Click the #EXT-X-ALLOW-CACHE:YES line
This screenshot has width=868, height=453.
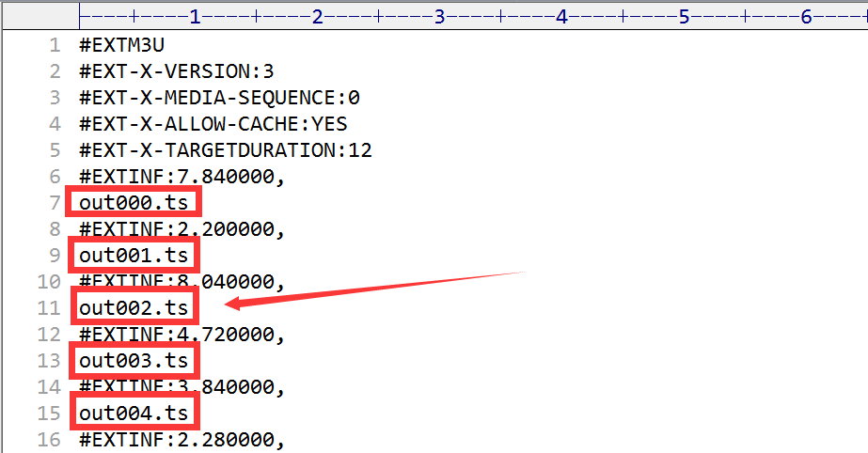pyautogui.click(x=213, y=124)
